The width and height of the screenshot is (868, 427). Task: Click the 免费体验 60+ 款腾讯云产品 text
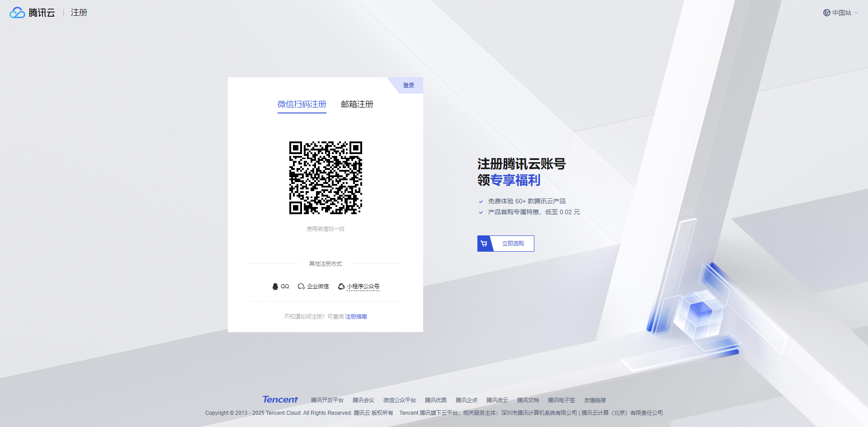click(527, 202)
